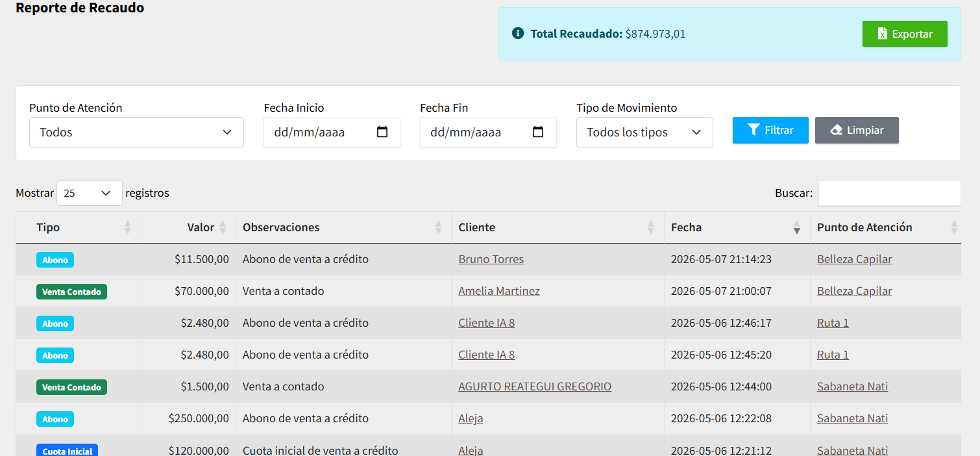Open client Amelia Martinez link
The image size is (980, 456).
click(x=499, y=291)
